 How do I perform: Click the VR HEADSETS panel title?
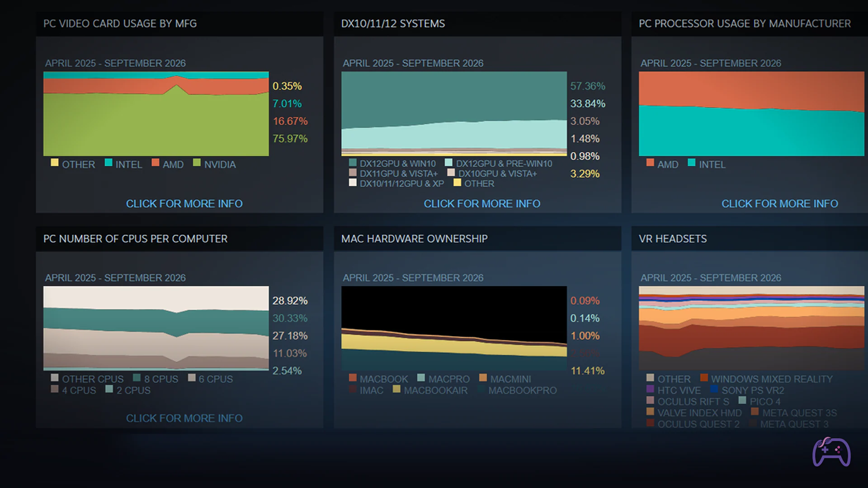coord(673,239)
